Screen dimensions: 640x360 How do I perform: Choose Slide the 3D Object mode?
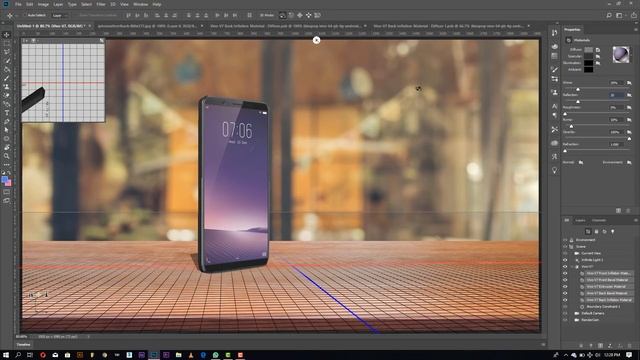[x=309, y=16]
